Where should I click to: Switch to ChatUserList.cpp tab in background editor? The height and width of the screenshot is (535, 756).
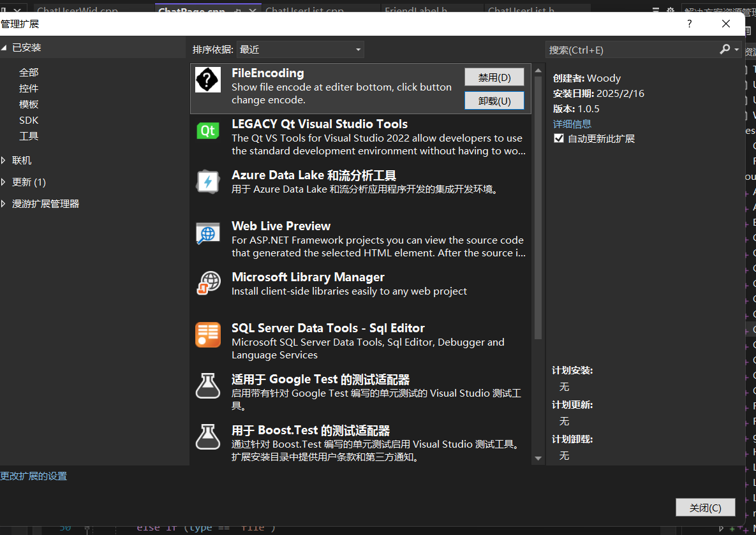304,10
